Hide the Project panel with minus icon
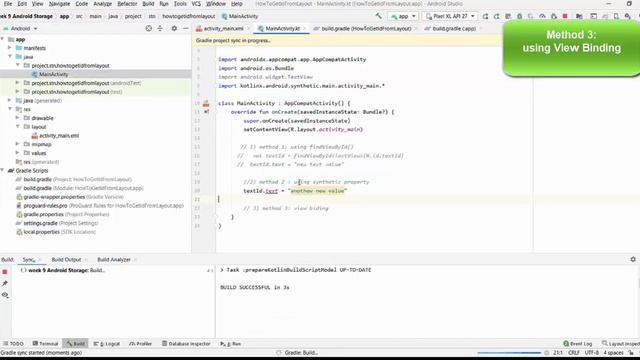 coord(186,29)
